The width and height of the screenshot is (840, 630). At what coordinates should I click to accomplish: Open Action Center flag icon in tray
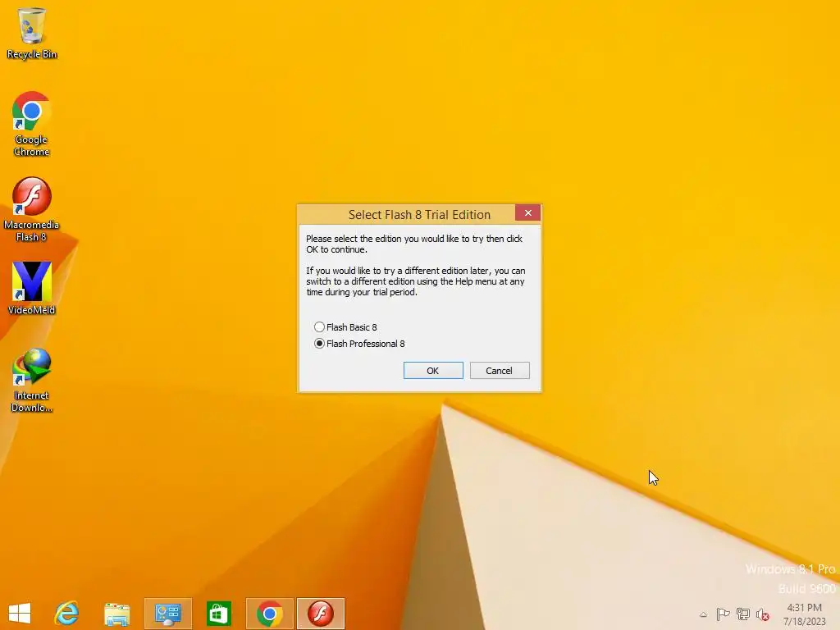(723, 614)
